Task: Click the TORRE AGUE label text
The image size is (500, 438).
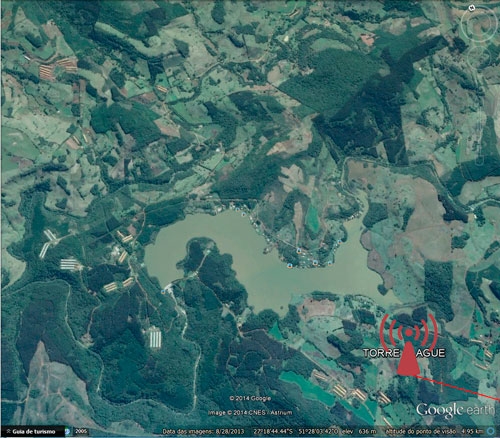Action: [x=404, y=353]
